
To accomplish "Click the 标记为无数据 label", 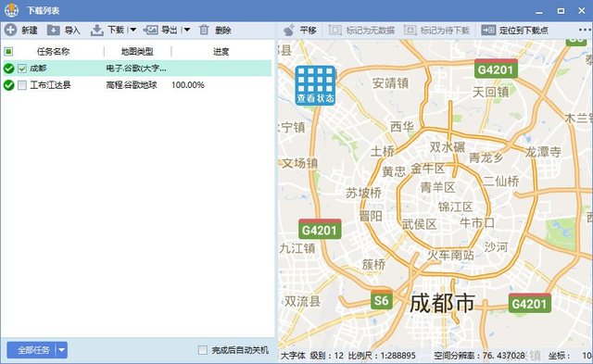I will [371, 31].
